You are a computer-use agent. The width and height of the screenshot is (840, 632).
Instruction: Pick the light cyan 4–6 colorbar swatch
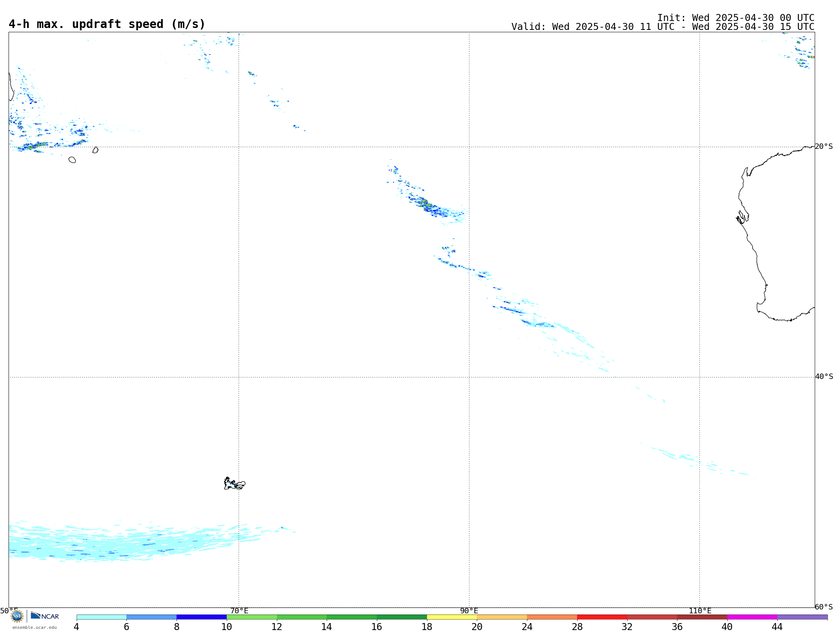click(101, 617)
